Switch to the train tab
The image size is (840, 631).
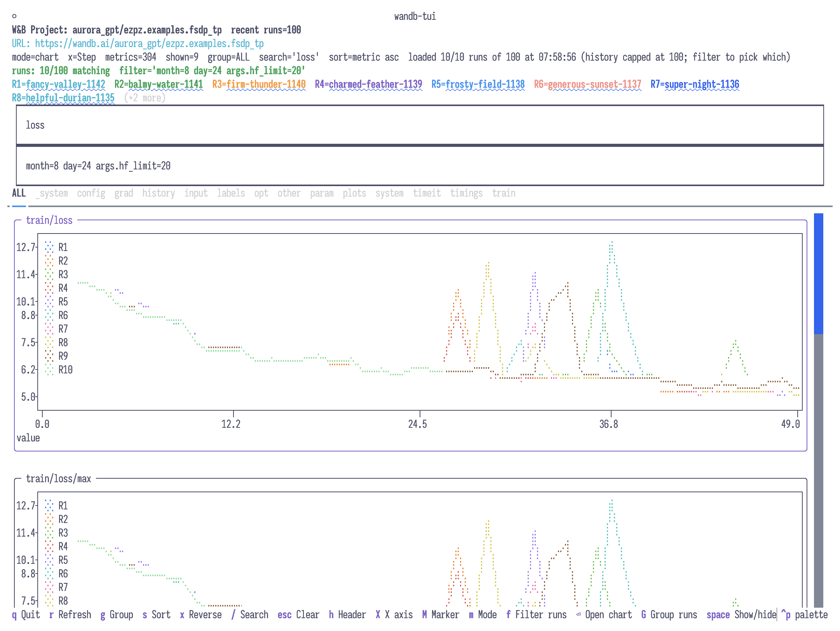[x=504, y=193]
